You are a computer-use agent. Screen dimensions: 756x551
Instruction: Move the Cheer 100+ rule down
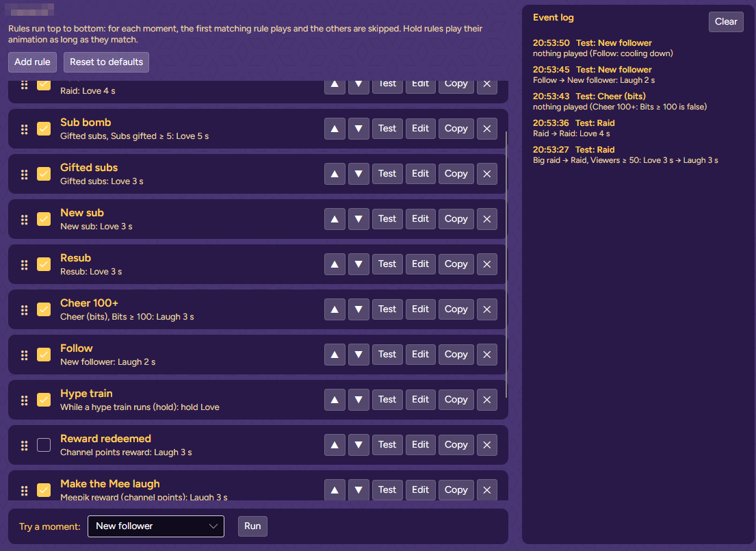pyautogui.click(x=359, y=309)
